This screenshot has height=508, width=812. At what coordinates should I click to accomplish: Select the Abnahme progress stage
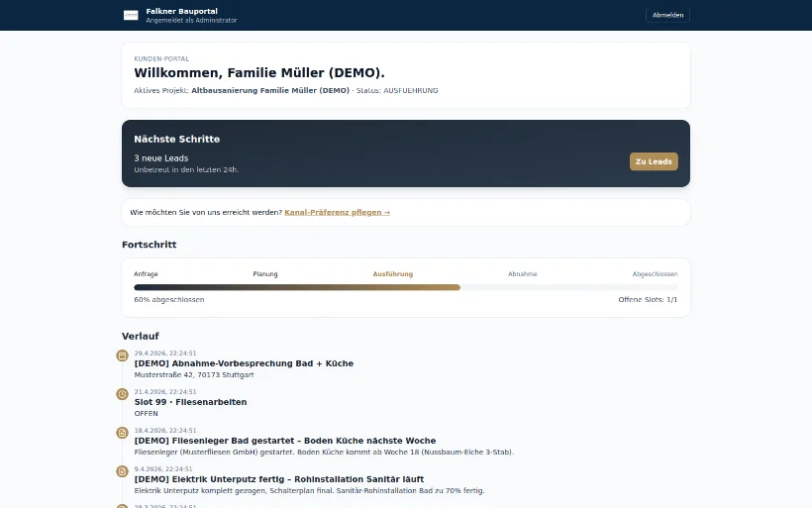pos(523,274)
